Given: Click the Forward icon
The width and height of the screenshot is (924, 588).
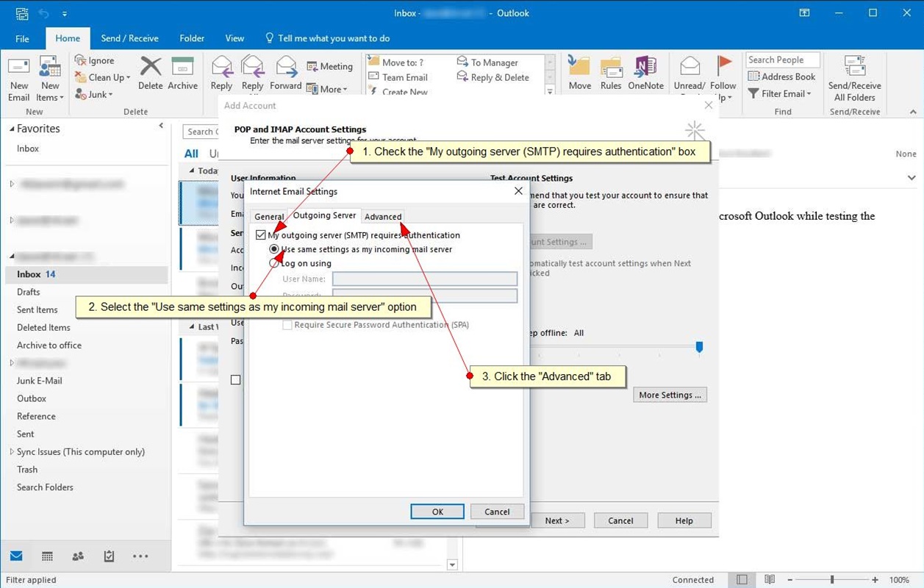Looking at the screenshot, I should [x=285, y=66].
